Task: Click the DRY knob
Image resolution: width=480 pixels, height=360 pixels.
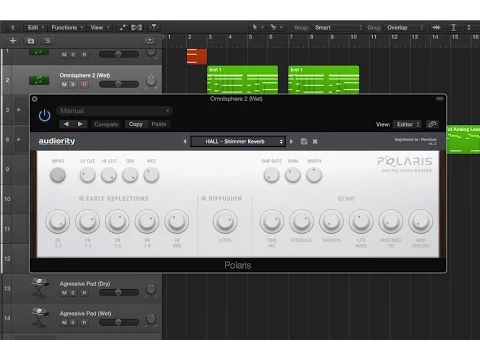Action: point(130,175)
